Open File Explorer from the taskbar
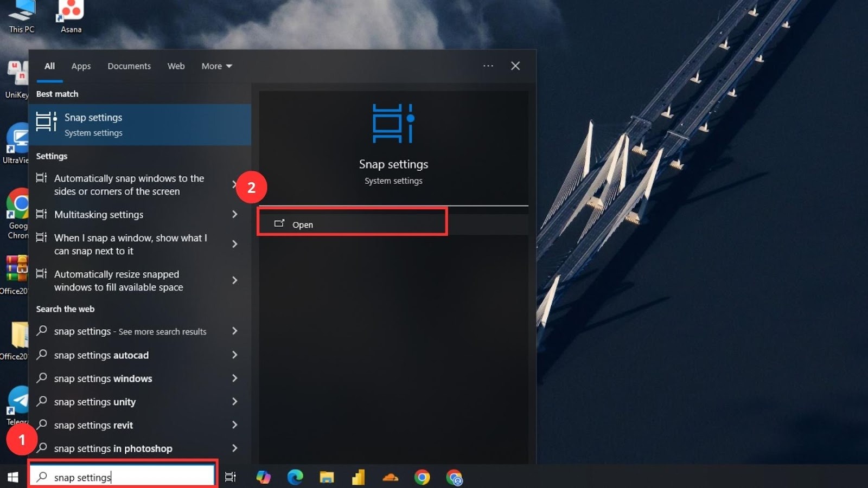This screenshot has width=868, height=488. 327,477
